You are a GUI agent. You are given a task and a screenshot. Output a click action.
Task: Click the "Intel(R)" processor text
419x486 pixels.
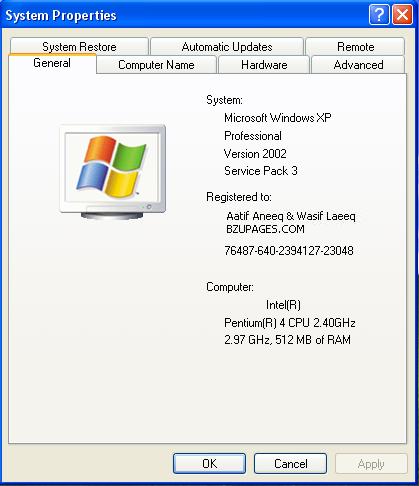[x=283, y=304]
